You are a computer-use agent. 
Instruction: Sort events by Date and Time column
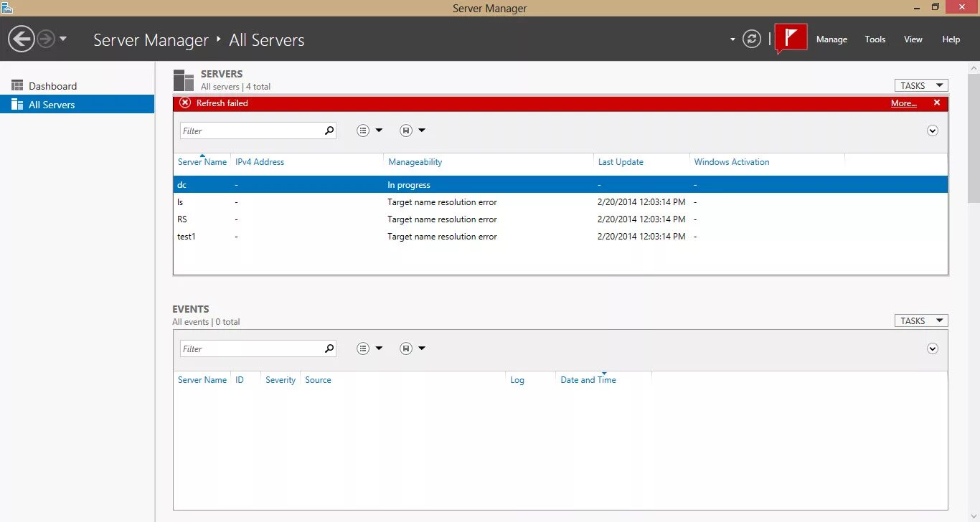588,380
